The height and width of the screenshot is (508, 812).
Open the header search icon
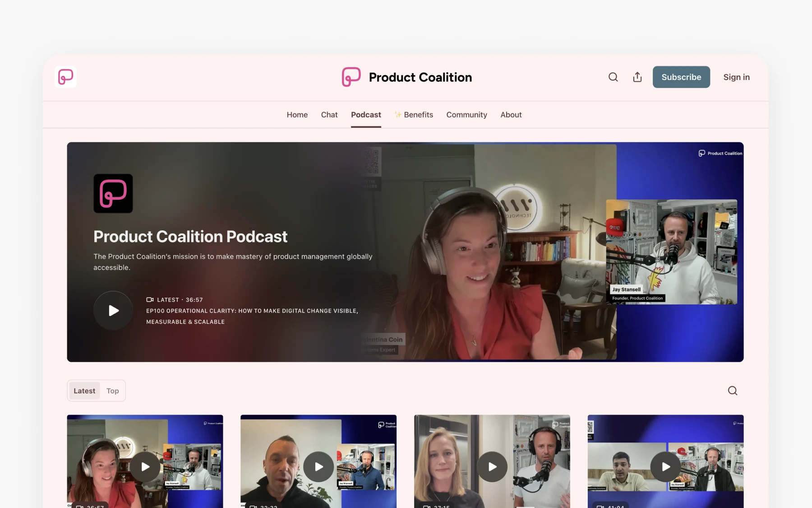coord(613,77)
